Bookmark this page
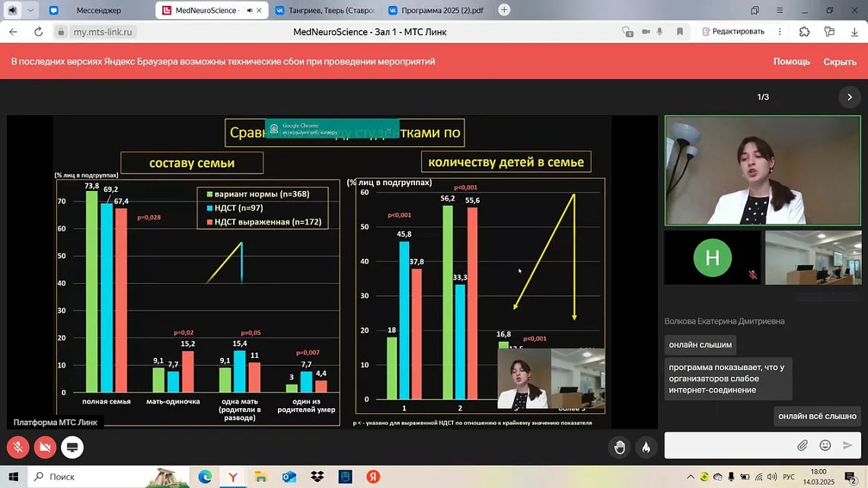 tap(680, 31)
